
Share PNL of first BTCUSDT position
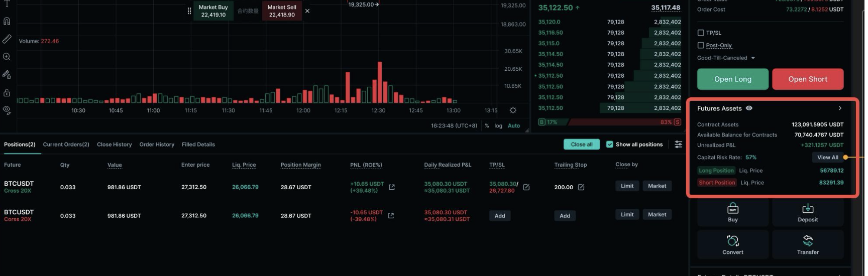pyautogui.click(x=392, y=187)
